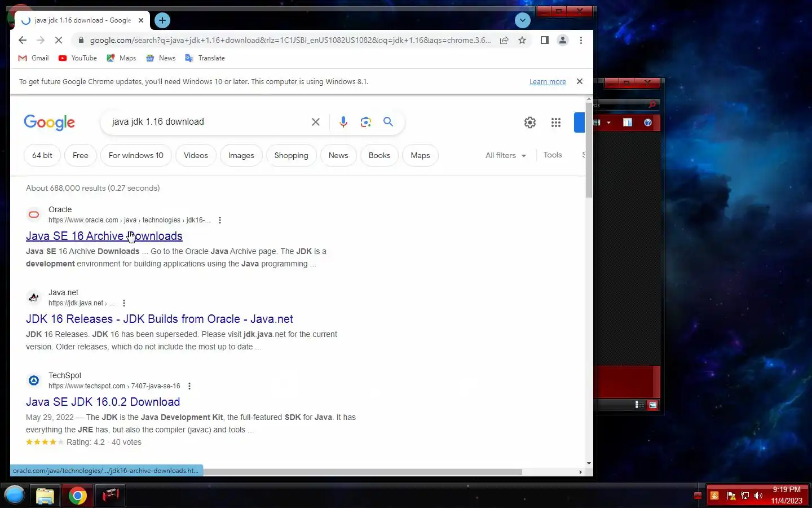Open the Translate bookmark

pyautogui.click(x=205, y=58)
